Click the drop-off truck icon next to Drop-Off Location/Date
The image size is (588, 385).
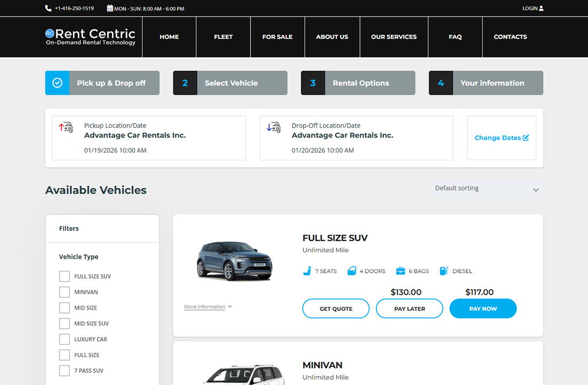coord(273,127)
